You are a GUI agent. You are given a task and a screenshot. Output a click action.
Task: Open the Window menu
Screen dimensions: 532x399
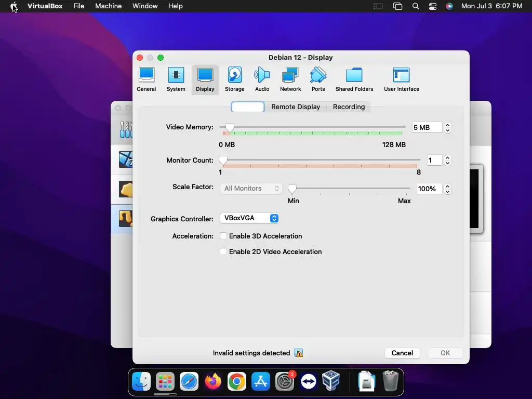click(x=145, y=6)
